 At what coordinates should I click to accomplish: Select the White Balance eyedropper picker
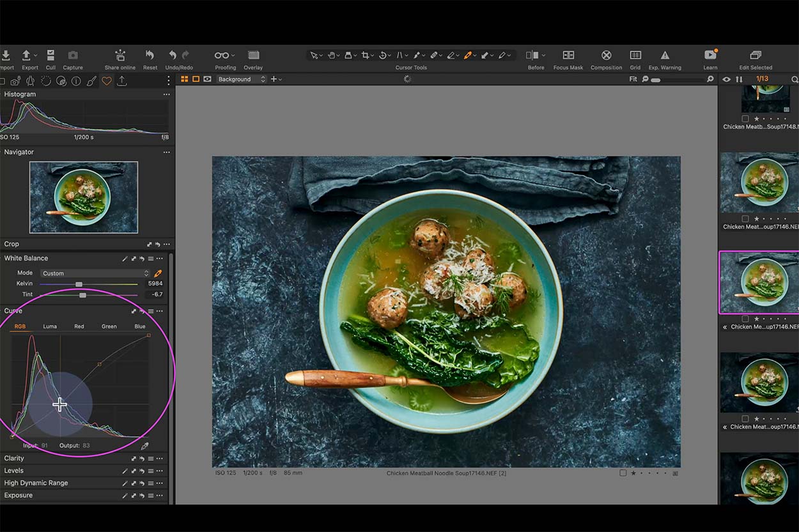pos(158,272)
